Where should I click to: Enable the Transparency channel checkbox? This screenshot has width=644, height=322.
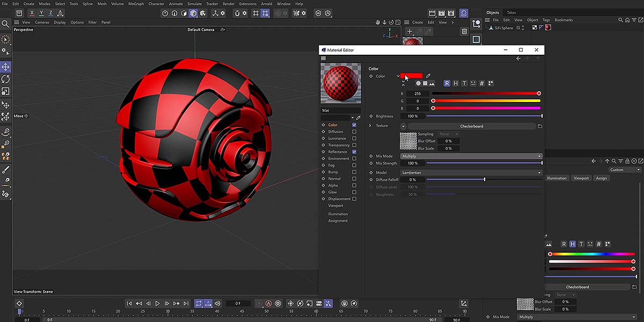[354, 145]
